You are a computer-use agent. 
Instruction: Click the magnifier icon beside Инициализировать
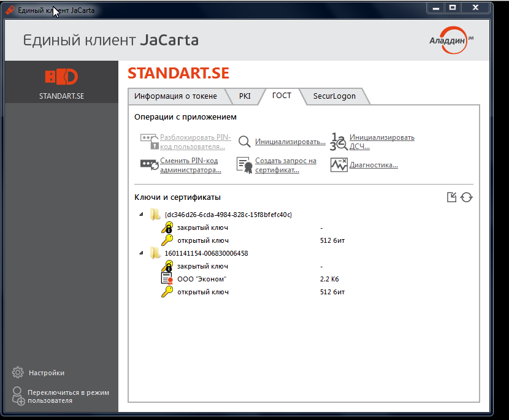click(x=245, y=142)
